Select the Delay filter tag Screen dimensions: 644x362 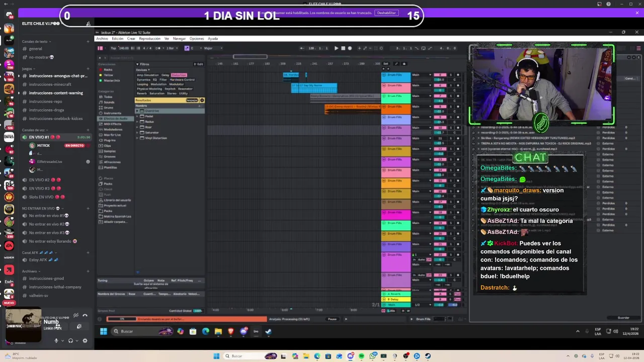(165, 75)
